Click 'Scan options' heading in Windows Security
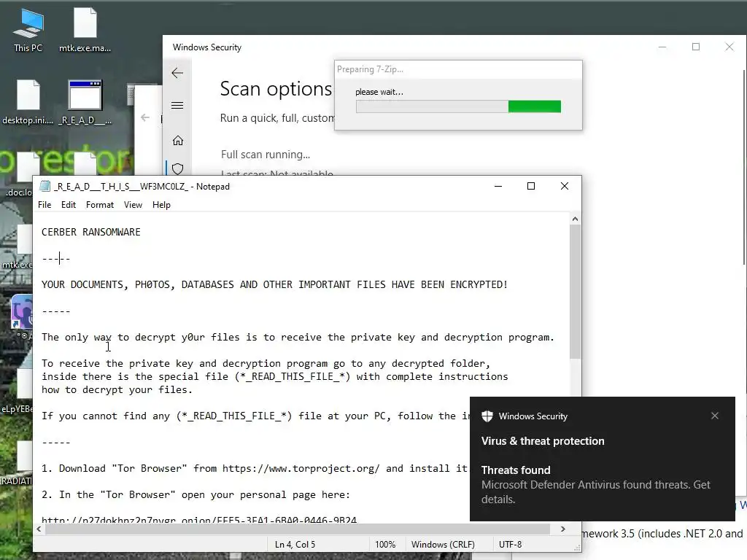The height and width of the screenshot is (560, 747). coord(276,89)
